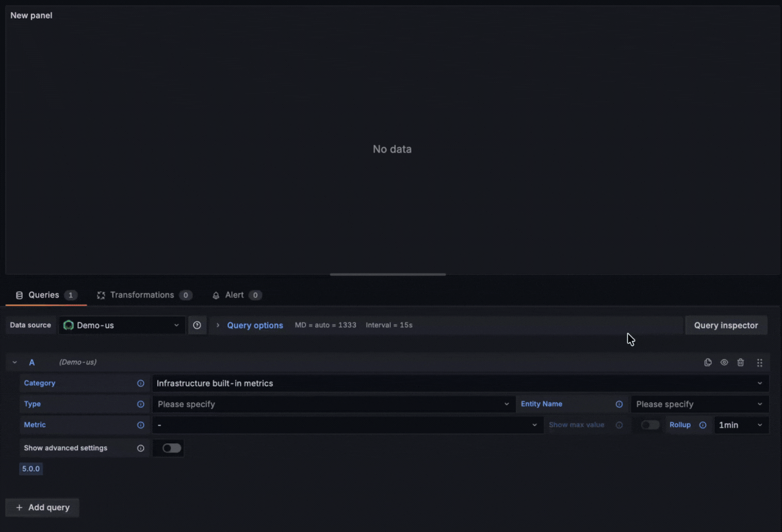Click the Demo-us data source logo
The width and height of the screenshot is (782, 532).
pyautogui.click(x=69, y=325)
